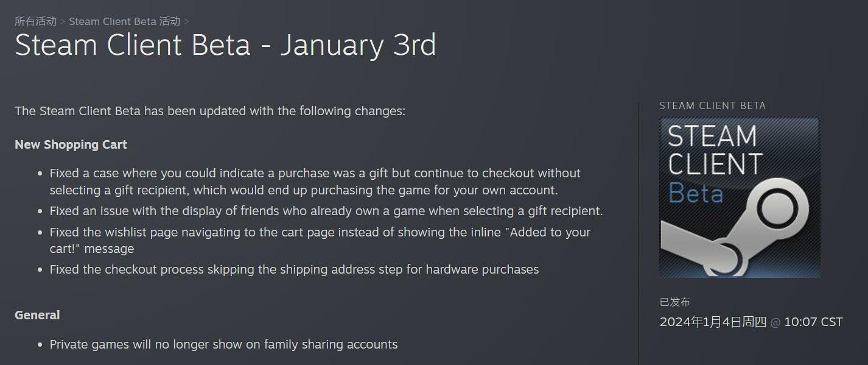Select the update intro sentence text
Image resolution: width=868 pixels, height=365 pixels.
209,111
